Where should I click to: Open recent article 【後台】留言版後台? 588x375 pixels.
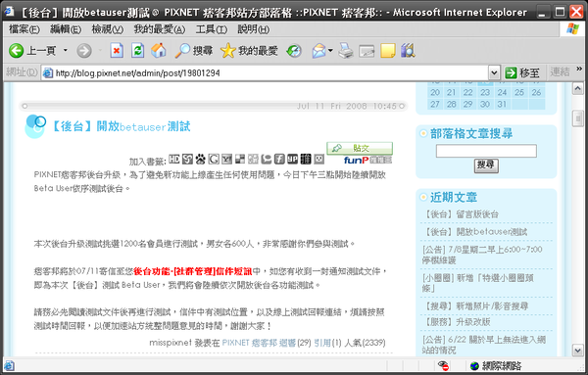coord(461,214)
